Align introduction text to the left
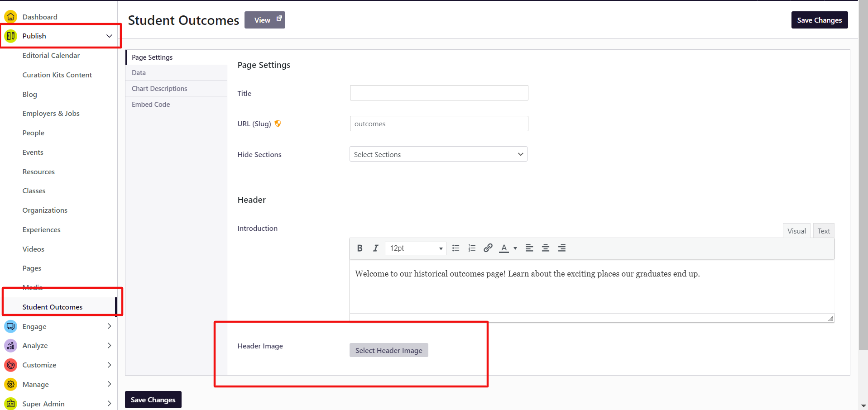Image resolution: width=868 pixels, height=410 pixels. coord(529,248)
